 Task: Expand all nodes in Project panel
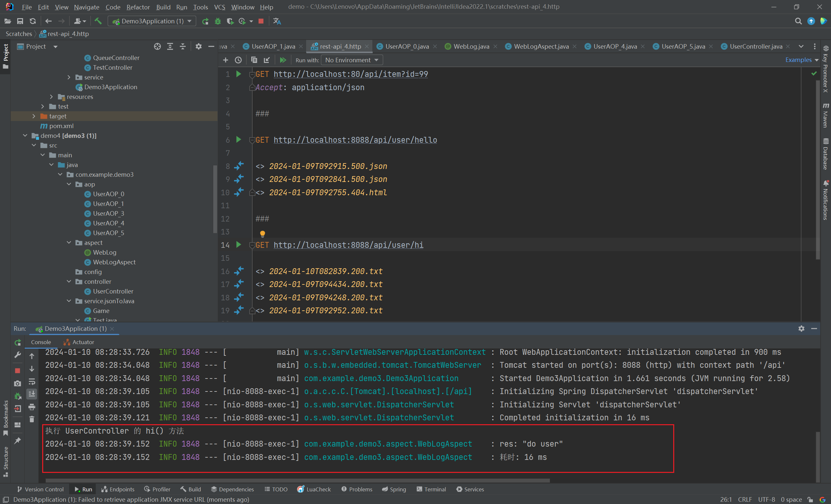[x=170, y=46]
